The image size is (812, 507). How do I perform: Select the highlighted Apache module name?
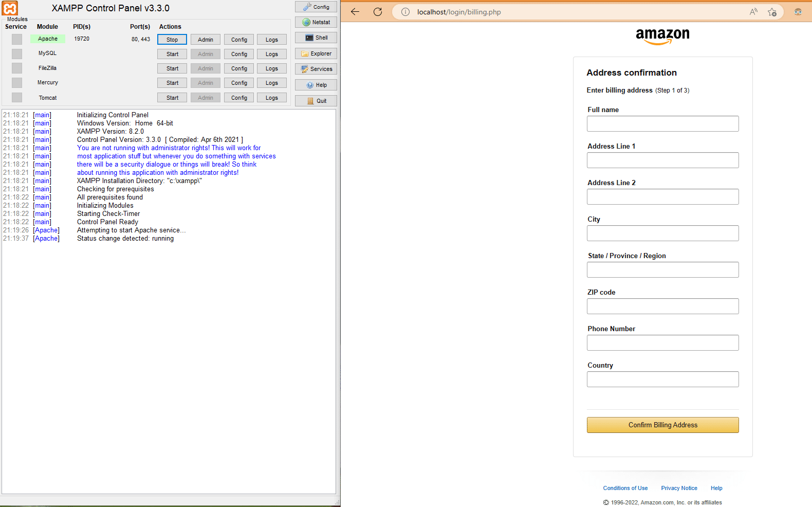point(48,39)
